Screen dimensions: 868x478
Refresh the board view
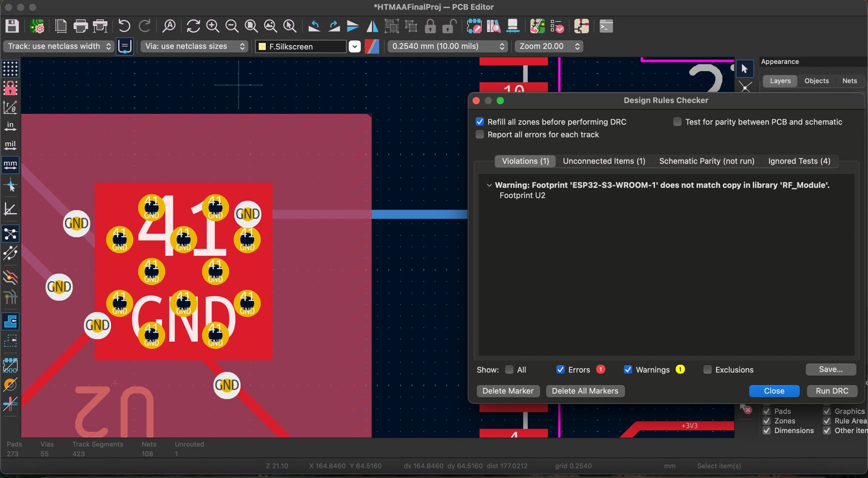[x=193, y=26]
